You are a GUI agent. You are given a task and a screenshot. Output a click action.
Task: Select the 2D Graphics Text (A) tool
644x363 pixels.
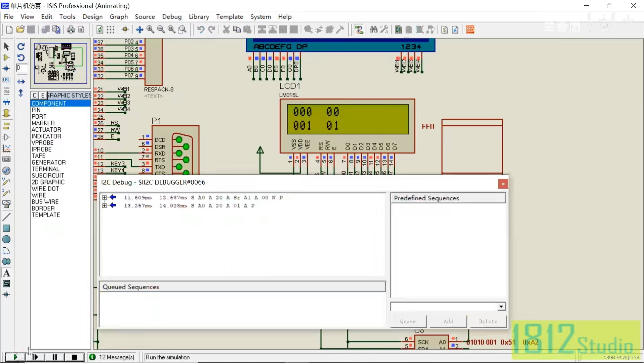[6, 273]
